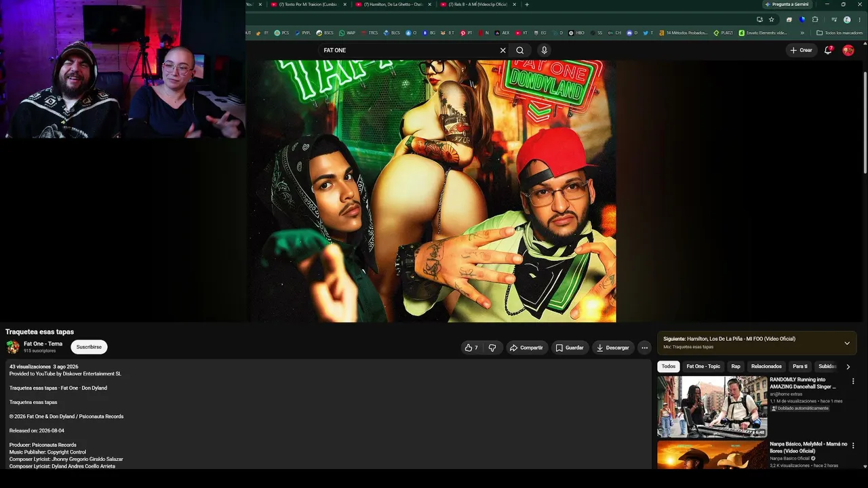868x488 pixels.
Task: Switch to Hamilton, De La Ghetto tab
Action: pyautogui.click(x=394, y=4)
